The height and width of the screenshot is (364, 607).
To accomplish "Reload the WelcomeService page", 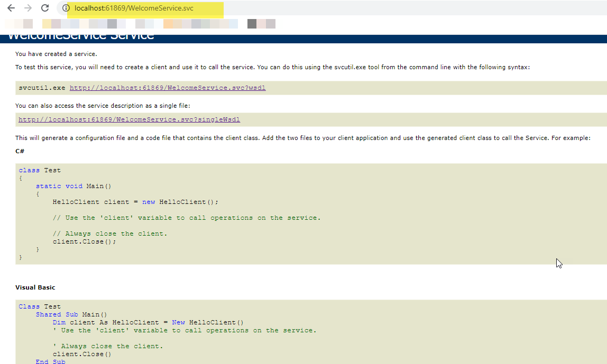I will coord(45,8).
